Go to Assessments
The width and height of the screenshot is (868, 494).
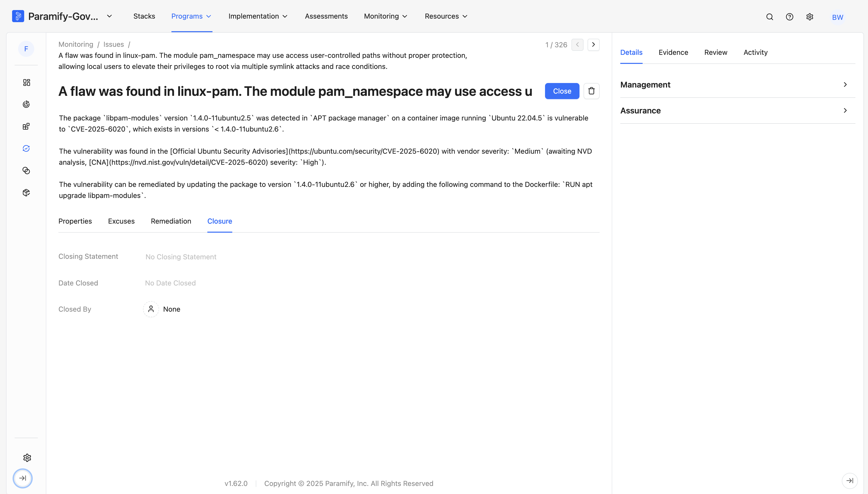(x=326, y=16)
